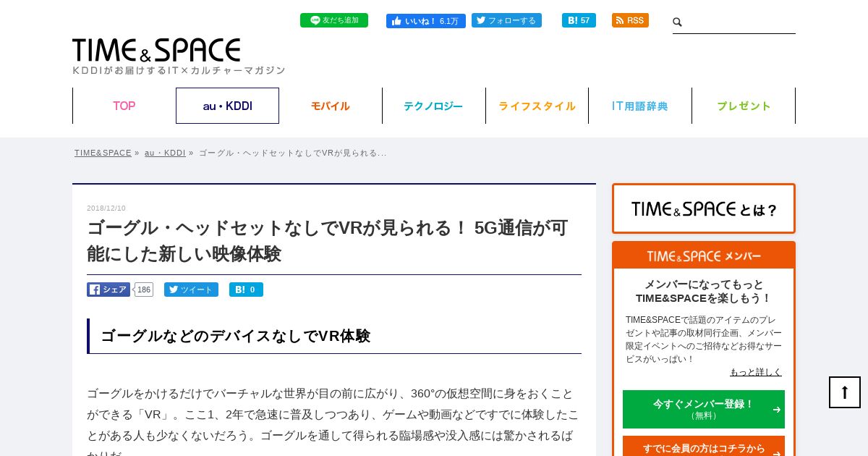868x456 pixels.
Task: Click the TIME&SPACE breadcrumb link
Action: tap(103, 153)
